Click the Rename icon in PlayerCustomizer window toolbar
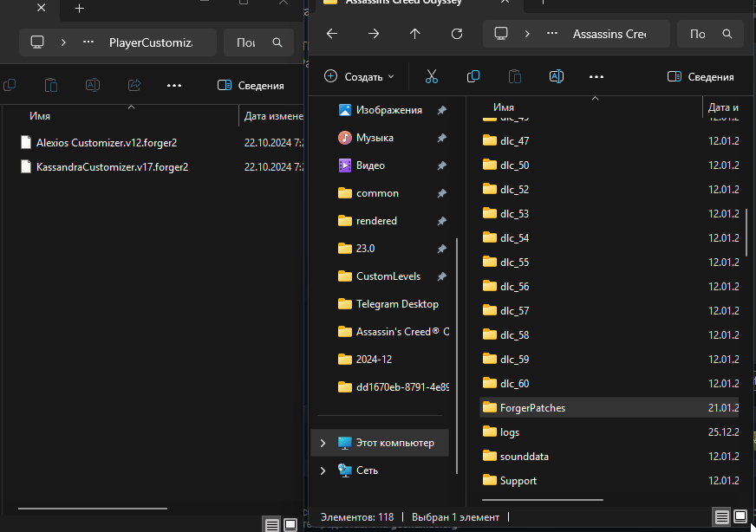 [x=93, y=85]
